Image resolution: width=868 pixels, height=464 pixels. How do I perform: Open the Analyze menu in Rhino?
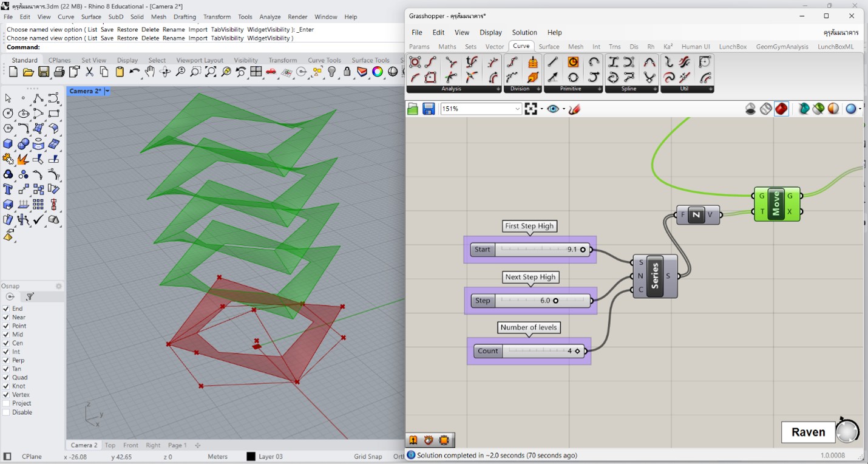pos(270,17)
